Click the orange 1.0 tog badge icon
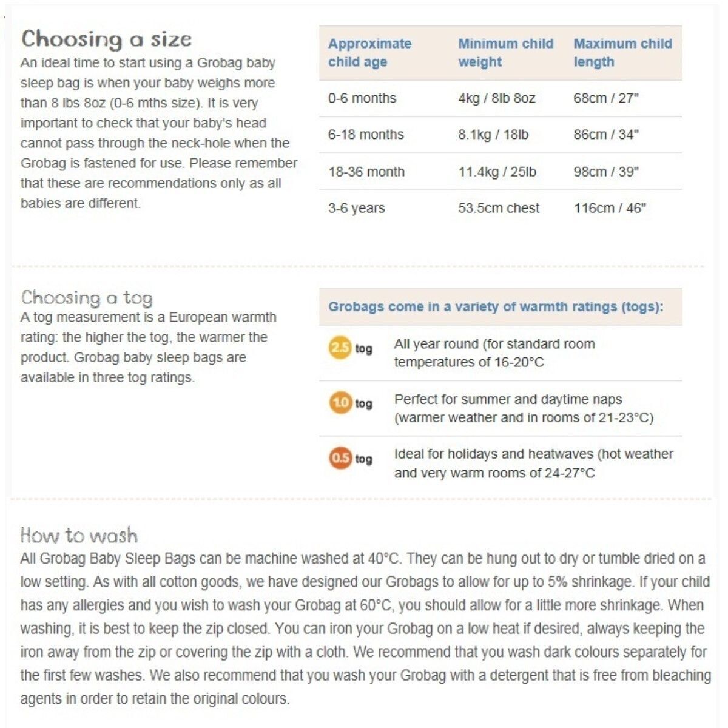Viewport: 728px width, 728px height. [340, 403]
